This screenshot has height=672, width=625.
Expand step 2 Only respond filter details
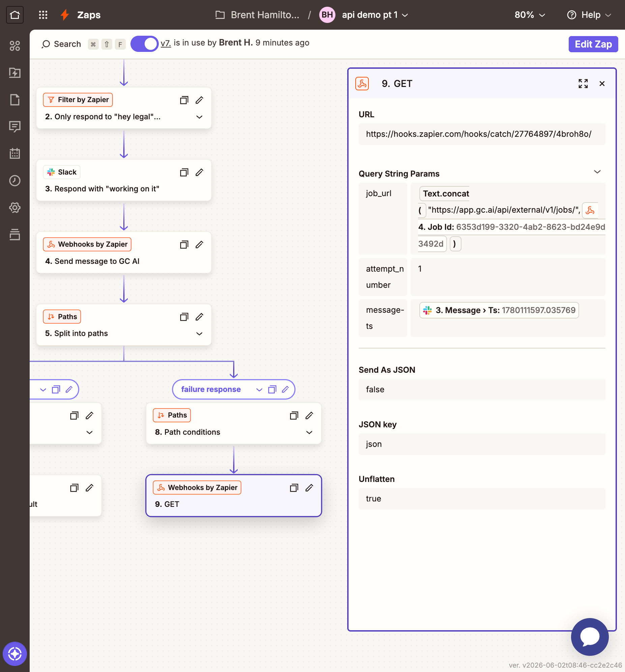point(200,117)
